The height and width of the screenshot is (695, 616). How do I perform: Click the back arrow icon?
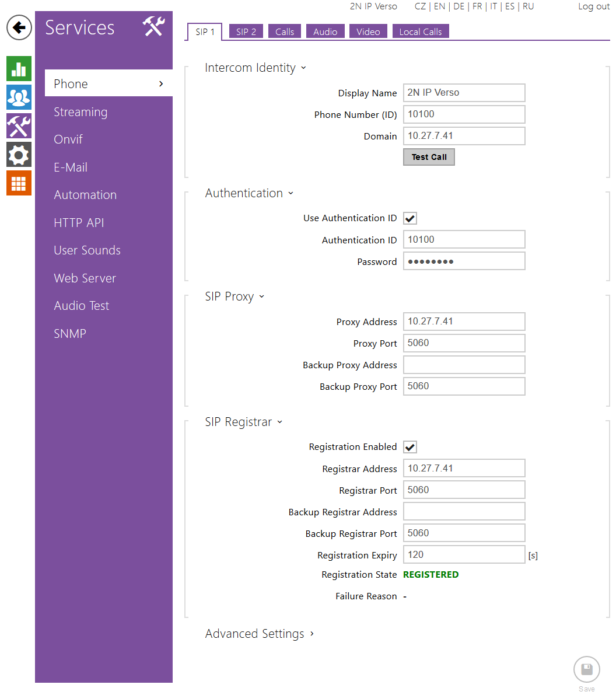[19, 27]
